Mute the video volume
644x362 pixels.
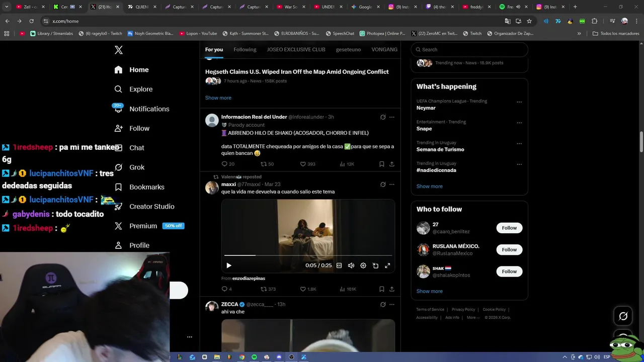351,265
